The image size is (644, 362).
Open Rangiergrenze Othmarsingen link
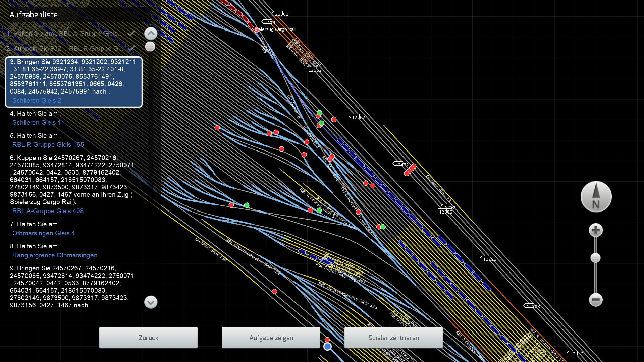click(x=55, y=255)
